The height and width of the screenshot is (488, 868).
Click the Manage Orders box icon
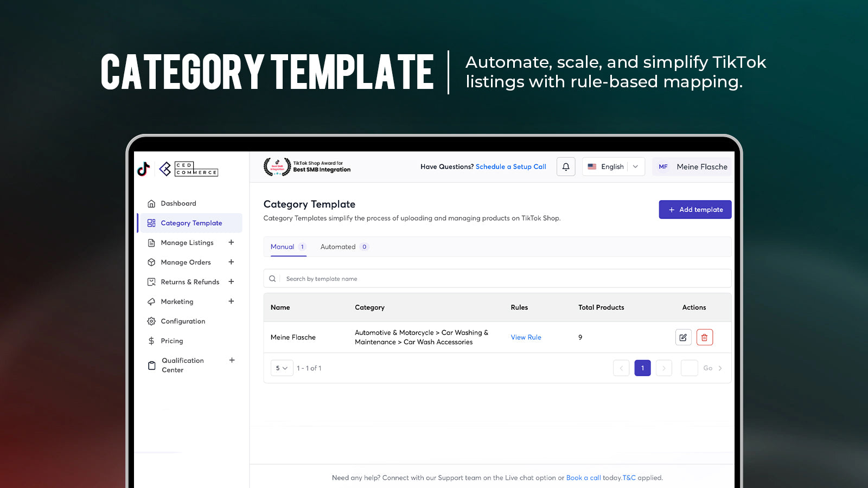(x=151, y=262)
